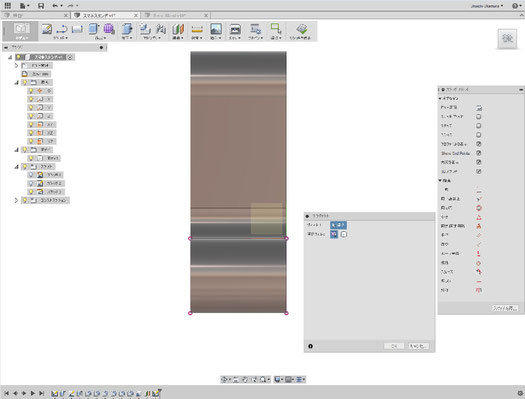Expand the Construction folder in the browser tree
The width and height of the screenshot is (525, 399).
tap(16, 200)
